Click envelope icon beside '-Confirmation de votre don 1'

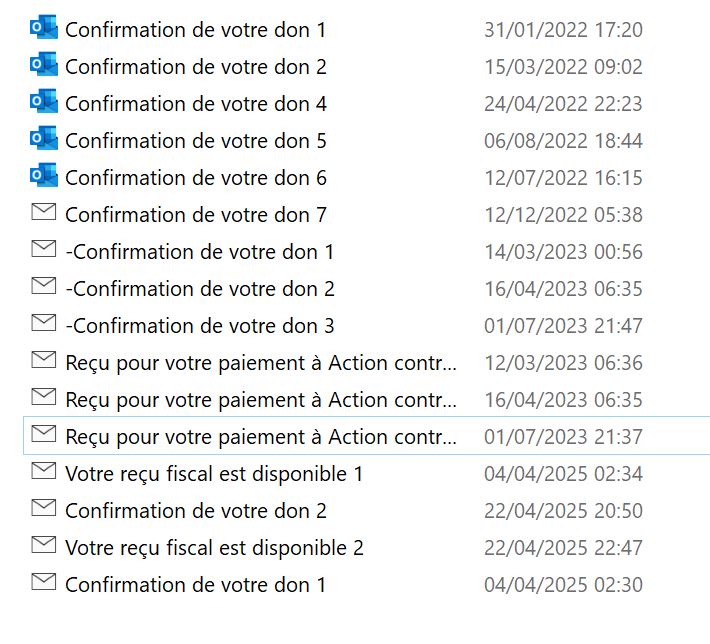[x=44, y=249]
